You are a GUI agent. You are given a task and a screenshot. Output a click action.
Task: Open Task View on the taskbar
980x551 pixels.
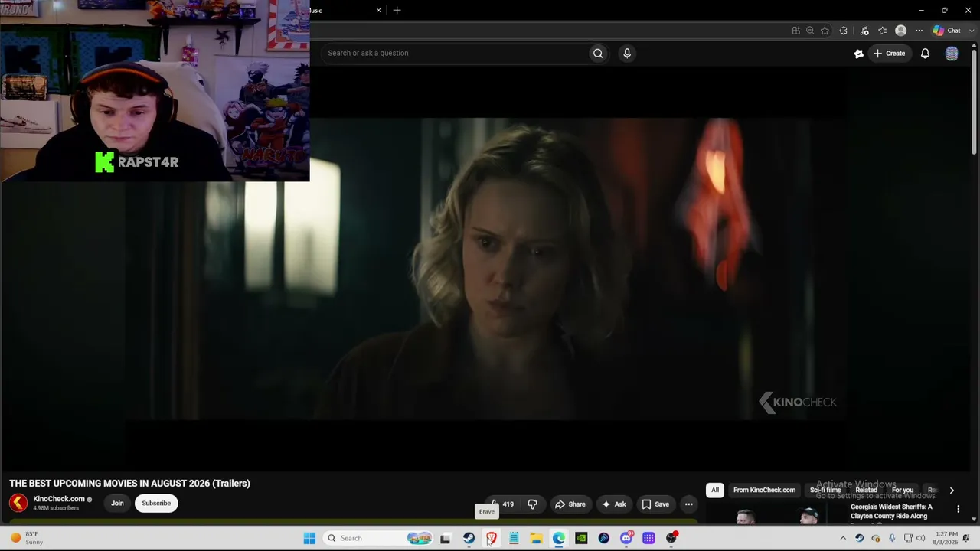(446, 538)
